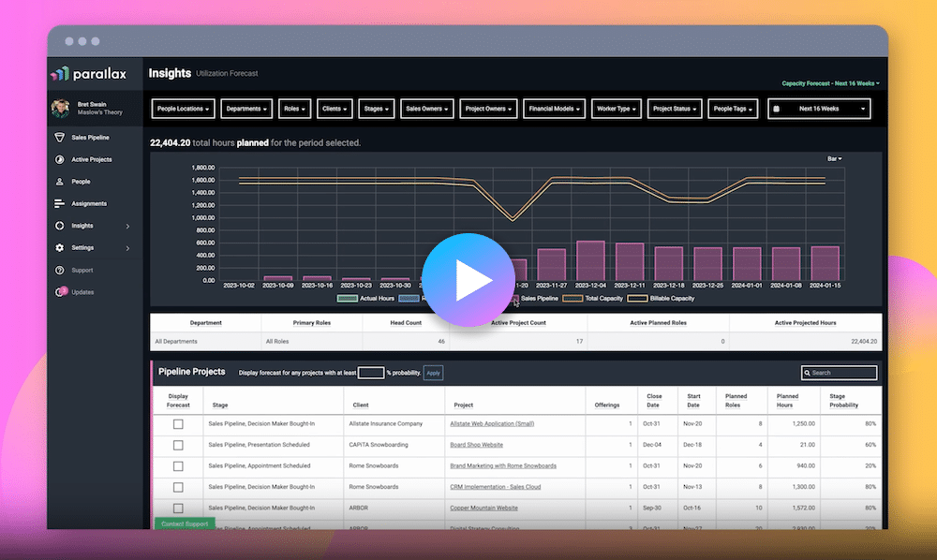This screenshot has height=560, width=937.
Task: Open the Project Owners filter dropdown
Action: click(x=488, y=109)
